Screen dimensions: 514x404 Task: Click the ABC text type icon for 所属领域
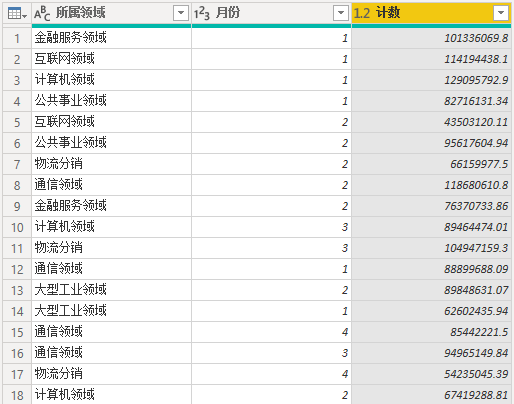(42, 13)
